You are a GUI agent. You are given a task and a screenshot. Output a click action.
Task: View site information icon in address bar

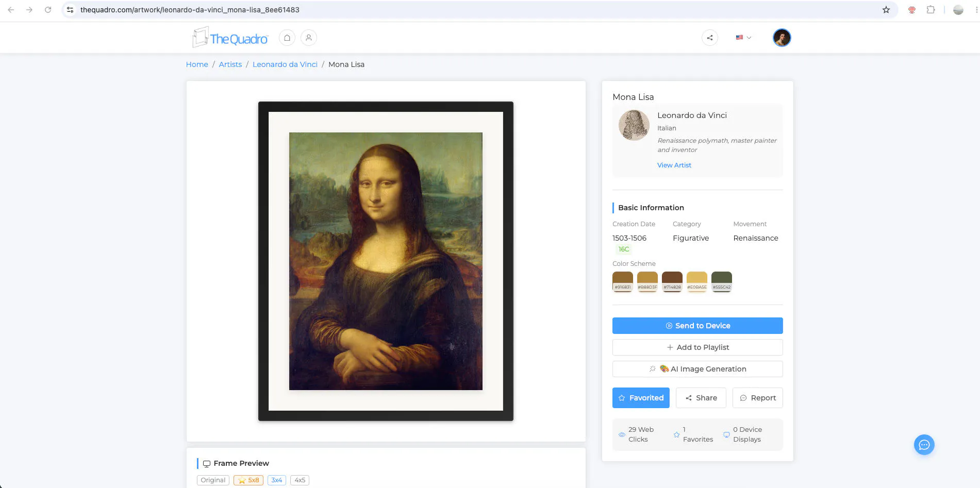(70, 10)
